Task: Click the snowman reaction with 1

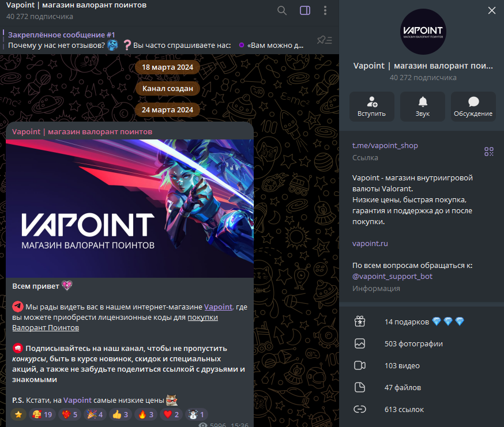Action: [197, 414]
